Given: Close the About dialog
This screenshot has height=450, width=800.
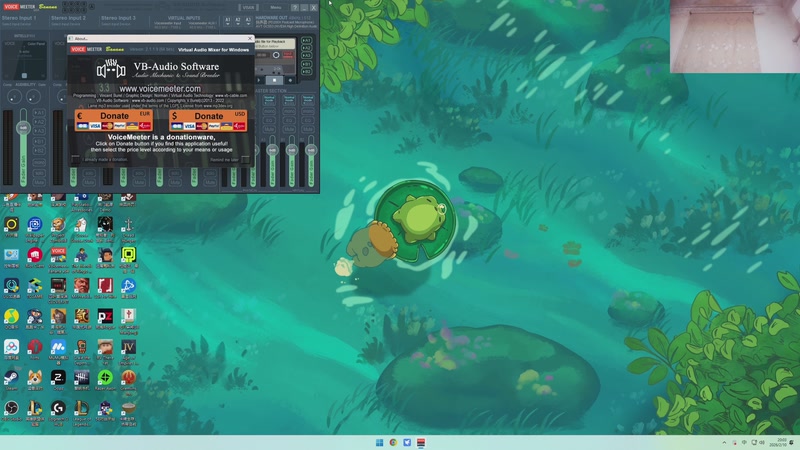Looking at the screenshot, I should coord(250,38).
